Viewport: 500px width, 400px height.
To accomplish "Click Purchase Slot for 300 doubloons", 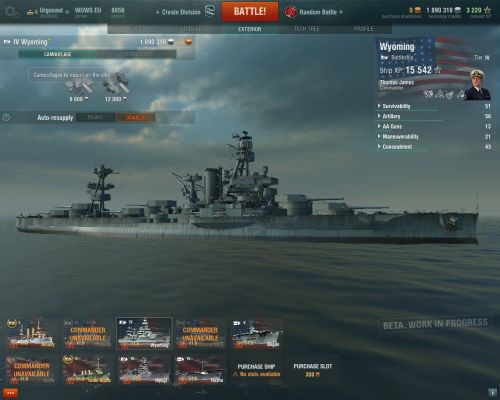I will point(313,370).
